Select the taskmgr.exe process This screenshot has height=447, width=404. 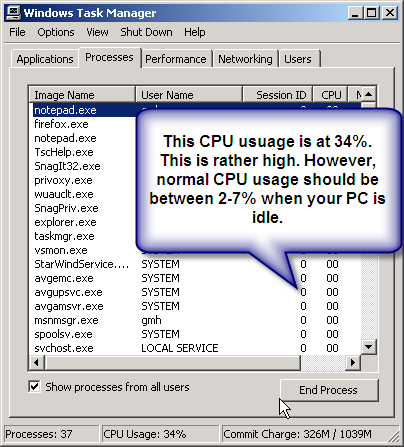click(x=64, y=236)
